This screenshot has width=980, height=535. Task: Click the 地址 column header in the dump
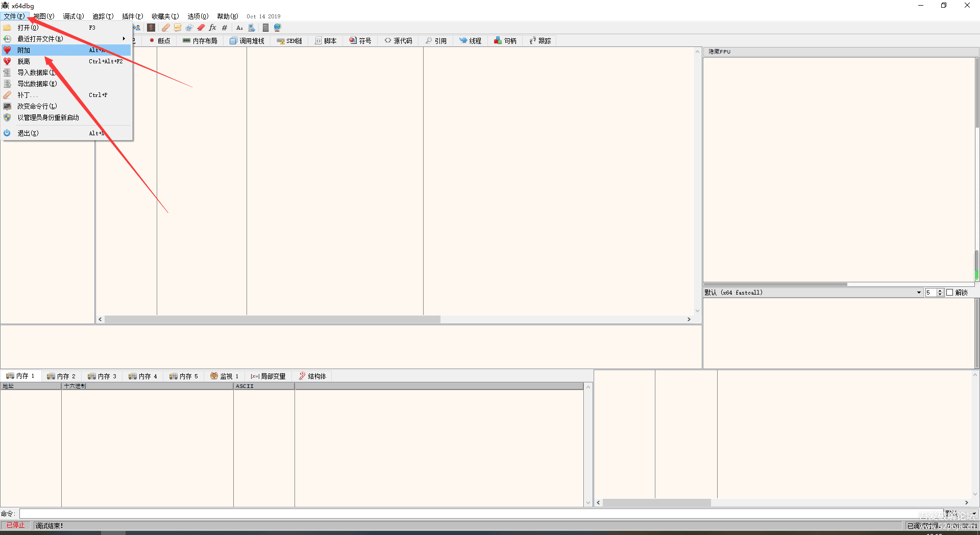(31, 386)
